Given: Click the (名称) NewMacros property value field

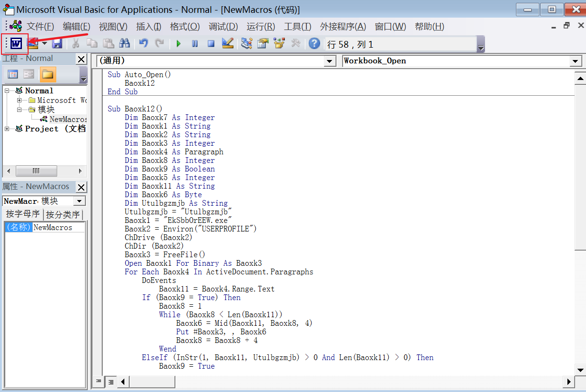Looking at the screenshot, I should click(59, 227).
